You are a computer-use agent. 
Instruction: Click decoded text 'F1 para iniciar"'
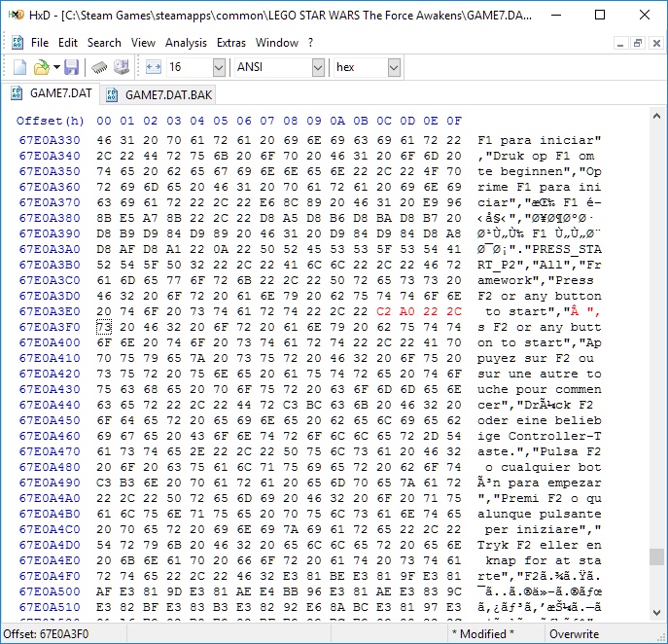[539, 140]
